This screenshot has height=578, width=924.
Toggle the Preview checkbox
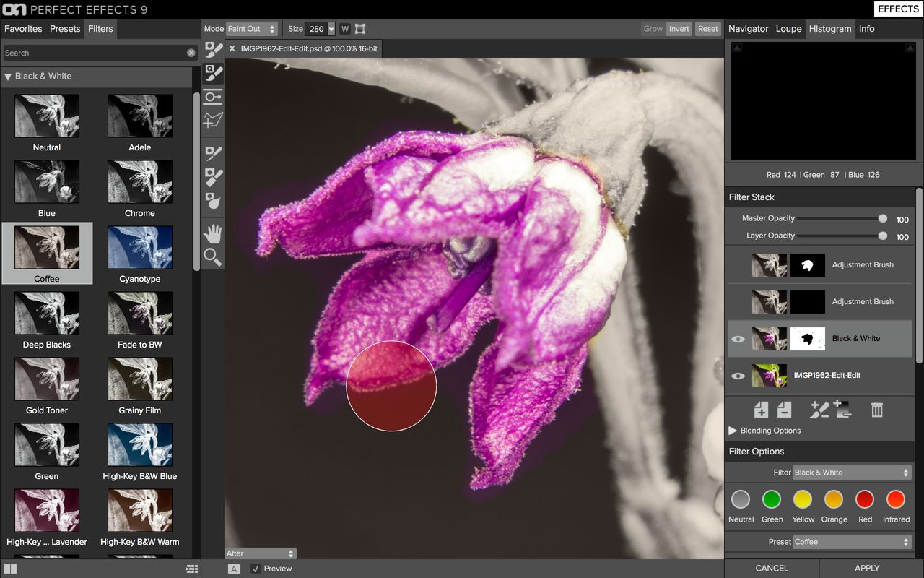[x=255, y=569]
